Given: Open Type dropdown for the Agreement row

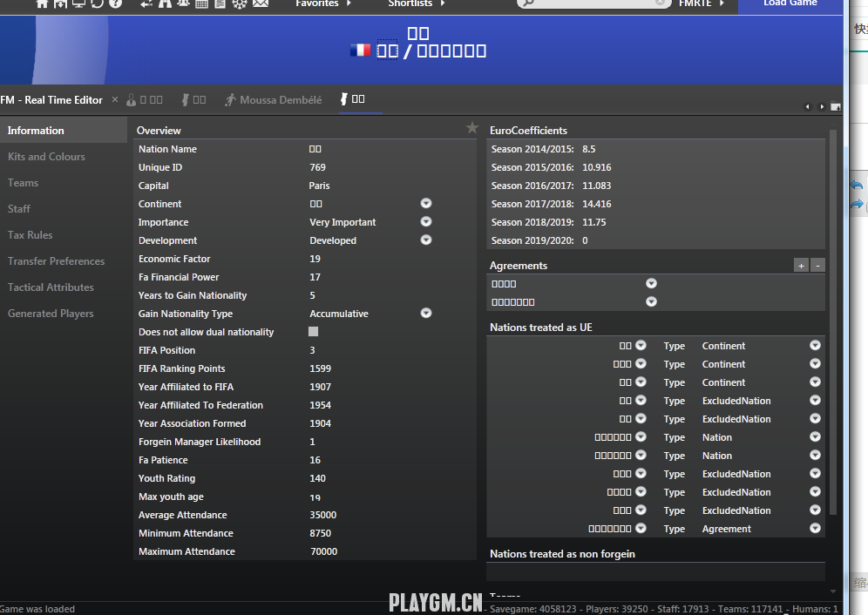Looking at the screenshot, I should (x=815, y=528).
